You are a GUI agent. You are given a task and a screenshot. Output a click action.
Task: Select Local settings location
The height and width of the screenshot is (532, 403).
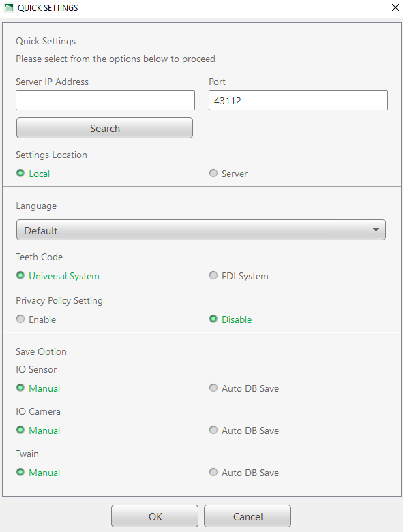(x=33, y=174)
